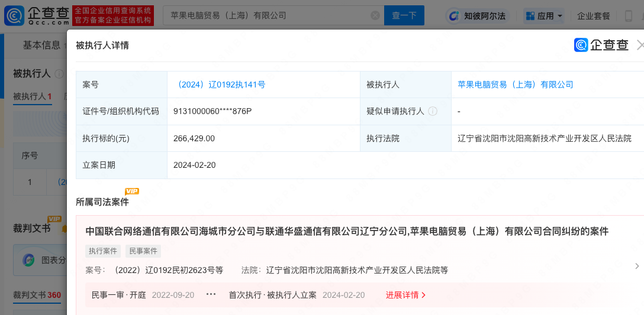Click the Qcc.com logo in header

pyautogui.click(x=37, y=15)
